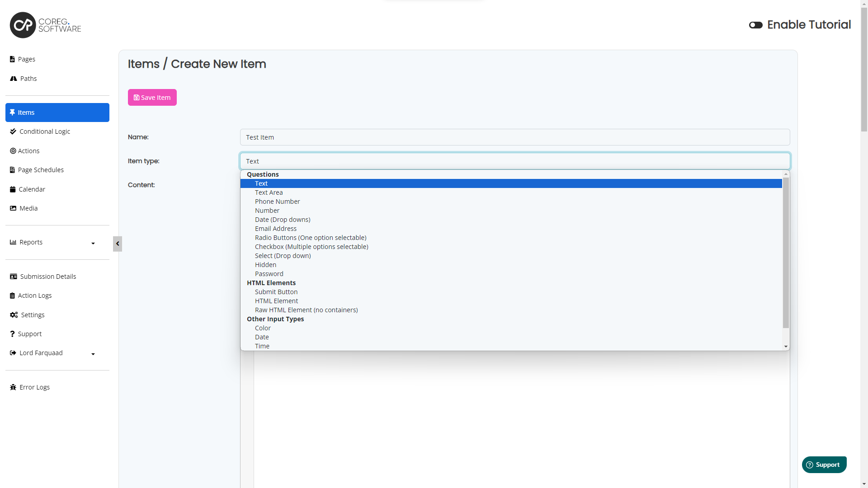
Task: Click the Error Logs bug icon
Action: click(13, 387)
